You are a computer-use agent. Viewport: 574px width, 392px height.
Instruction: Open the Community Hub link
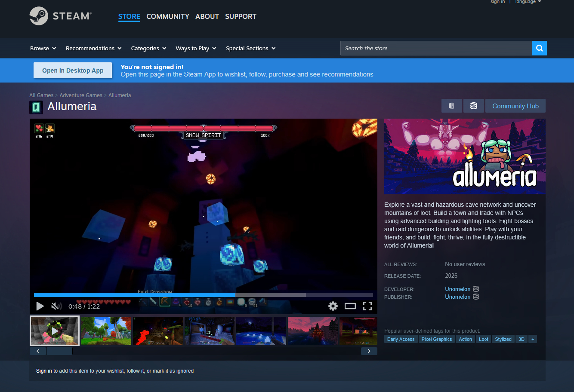click(515, 106)
